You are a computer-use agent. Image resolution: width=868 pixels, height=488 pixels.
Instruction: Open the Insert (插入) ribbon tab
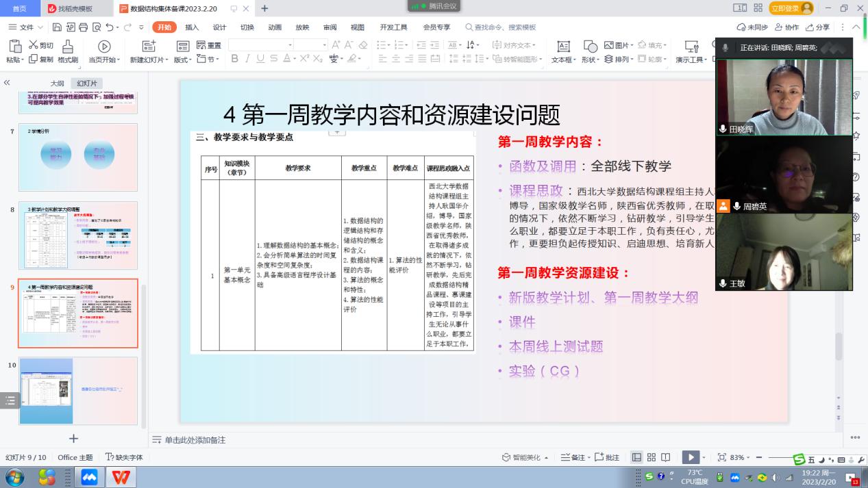(192, 27)
